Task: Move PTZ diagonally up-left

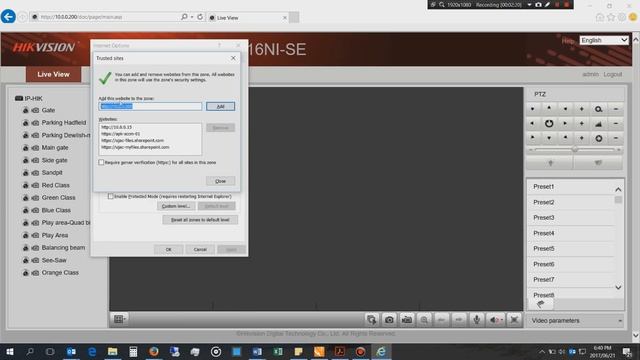Action: click(532, 109)
